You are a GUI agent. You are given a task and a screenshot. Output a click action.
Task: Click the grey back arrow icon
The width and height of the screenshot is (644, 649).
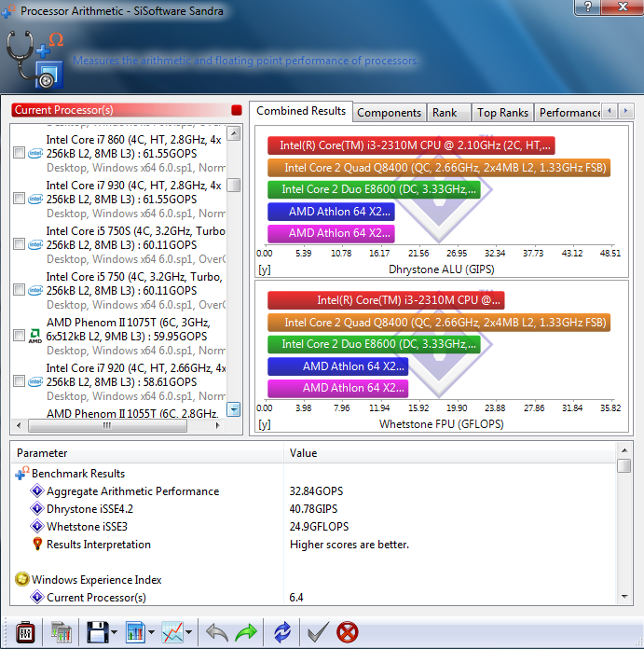pos(217,633)
